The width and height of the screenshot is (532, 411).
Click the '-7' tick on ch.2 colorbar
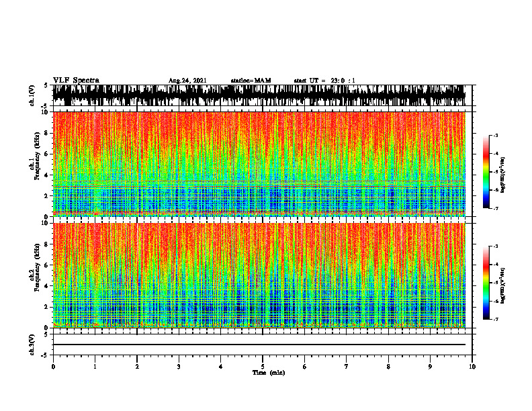coord(495,319)
